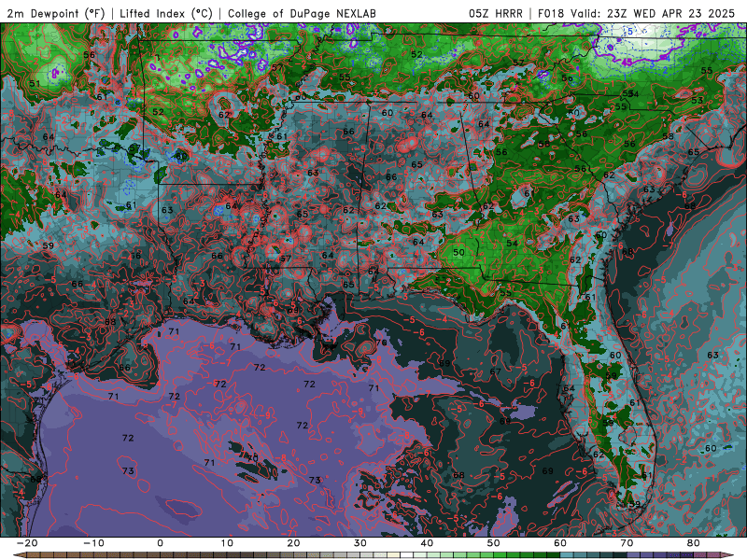Image resolution: width=747 pixels, height=560 pixels.
Task: Click the purple '45' contour label
Action: pos(627,62)
